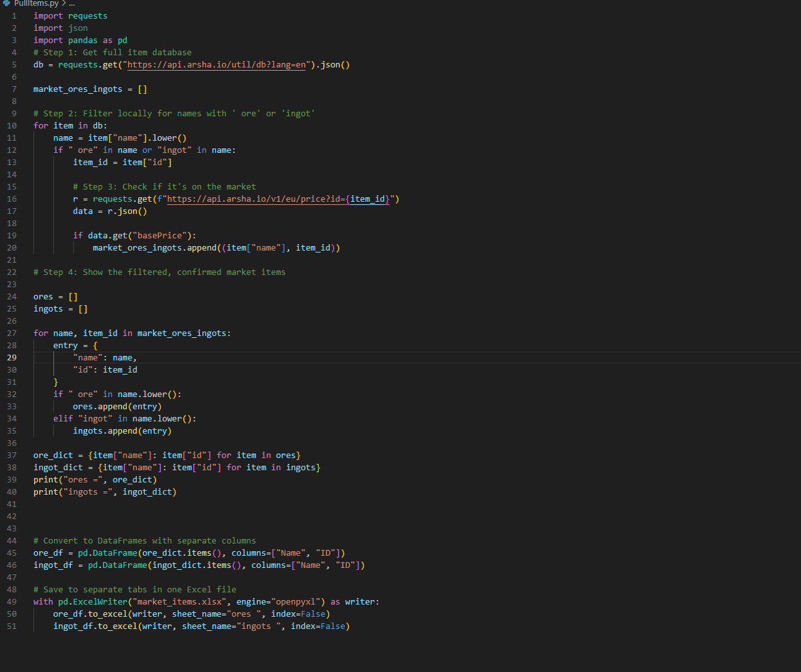Viewport: 801px width, 672px height.
Task: Click 'for name, item_id in market_ores_ingots:' line
Action: 132,333
